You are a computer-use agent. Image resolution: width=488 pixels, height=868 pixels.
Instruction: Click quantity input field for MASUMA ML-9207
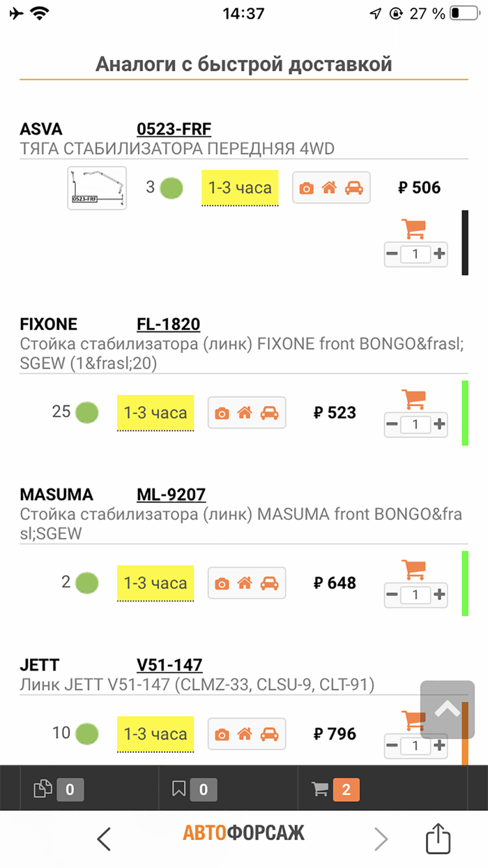pos(415,595)
